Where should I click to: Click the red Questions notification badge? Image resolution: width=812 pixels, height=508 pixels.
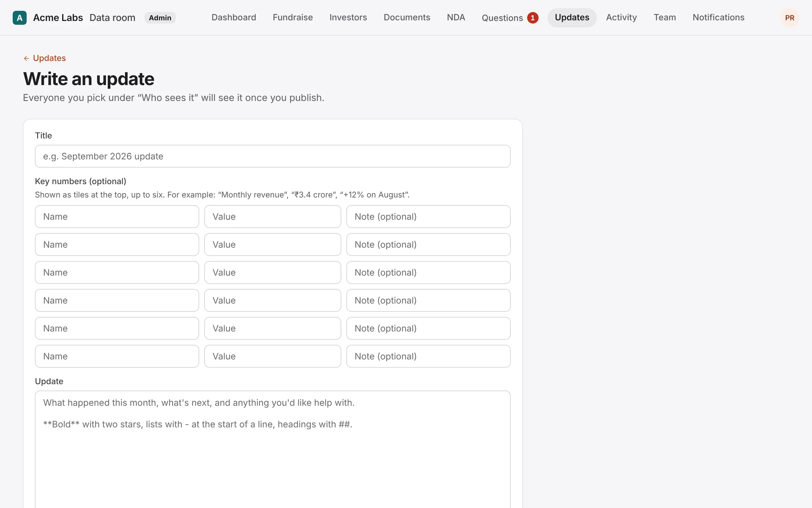[533, 18]
